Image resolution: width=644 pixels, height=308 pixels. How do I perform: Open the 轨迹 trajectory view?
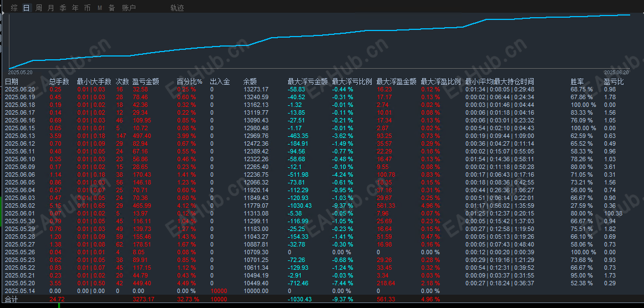[177, 8]
